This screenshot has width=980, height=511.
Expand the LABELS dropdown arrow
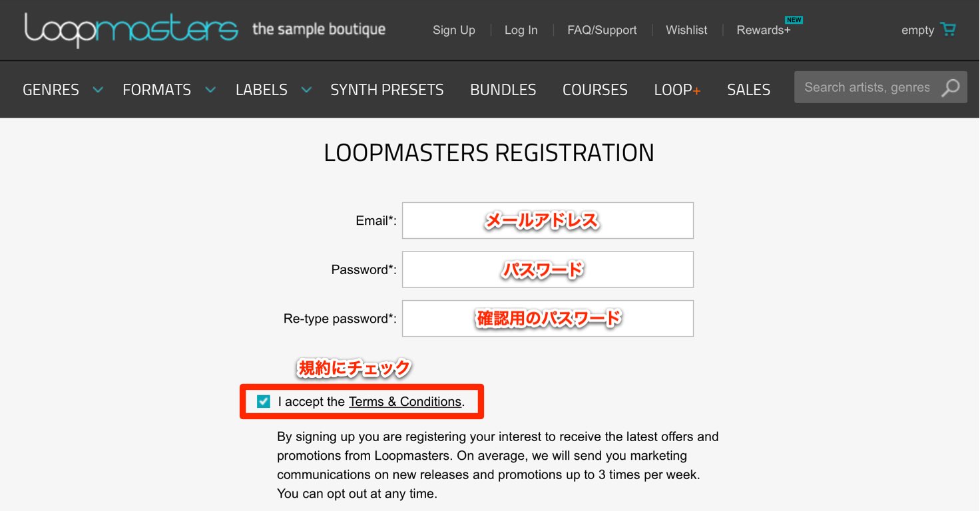(x=306, y=89)
